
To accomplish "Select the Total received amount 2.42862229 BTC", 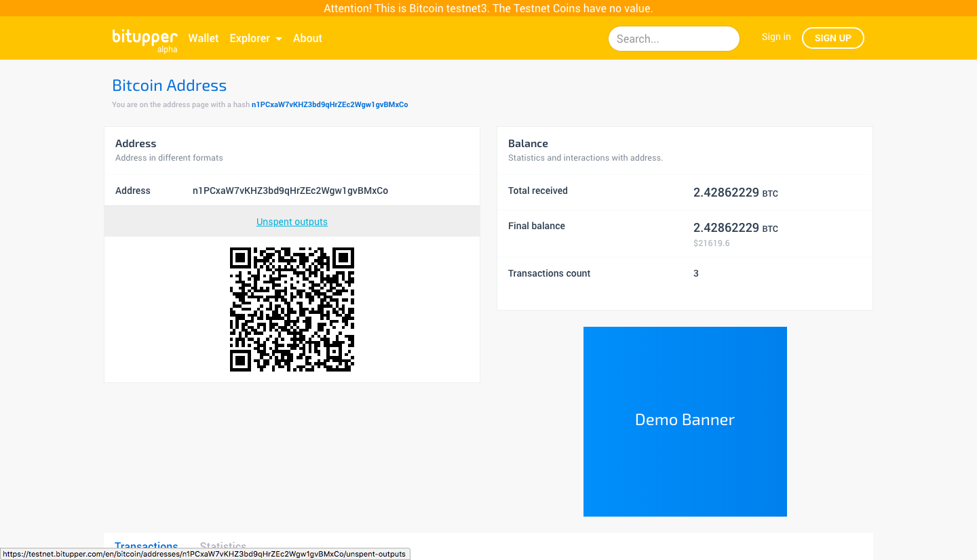I will pos(735,193).
